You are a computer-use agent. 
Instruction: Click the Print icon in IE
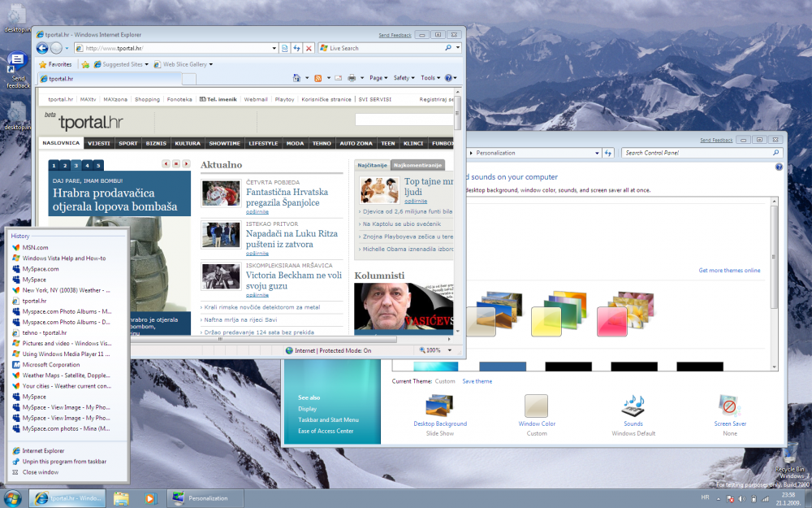pyautogui.click(x=352, y=78)
